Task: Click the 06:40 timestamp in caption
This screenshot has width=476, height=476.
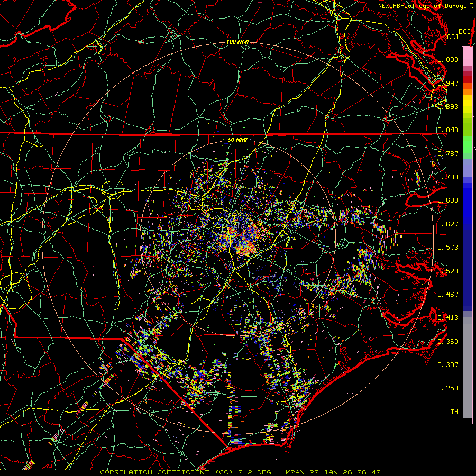Action: (x=369, y=472)
